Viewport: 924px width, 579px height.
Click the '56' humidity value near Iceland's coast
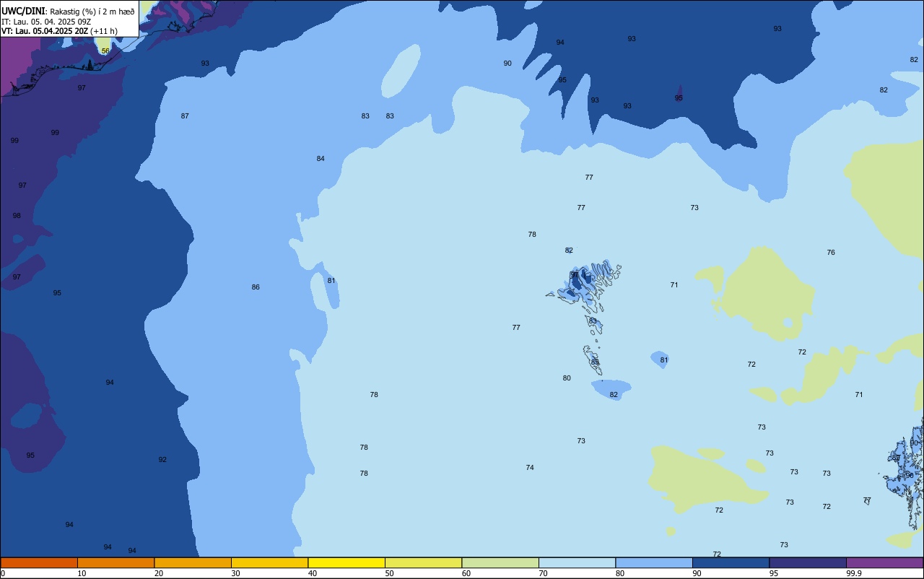[x=105, y=51]
